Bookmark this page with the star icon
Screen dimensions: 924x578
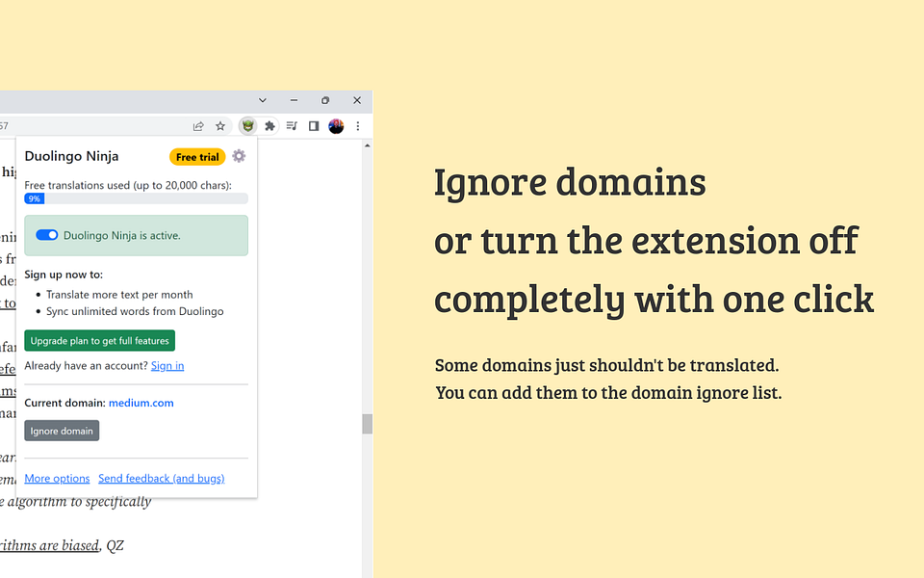(220, 125)
